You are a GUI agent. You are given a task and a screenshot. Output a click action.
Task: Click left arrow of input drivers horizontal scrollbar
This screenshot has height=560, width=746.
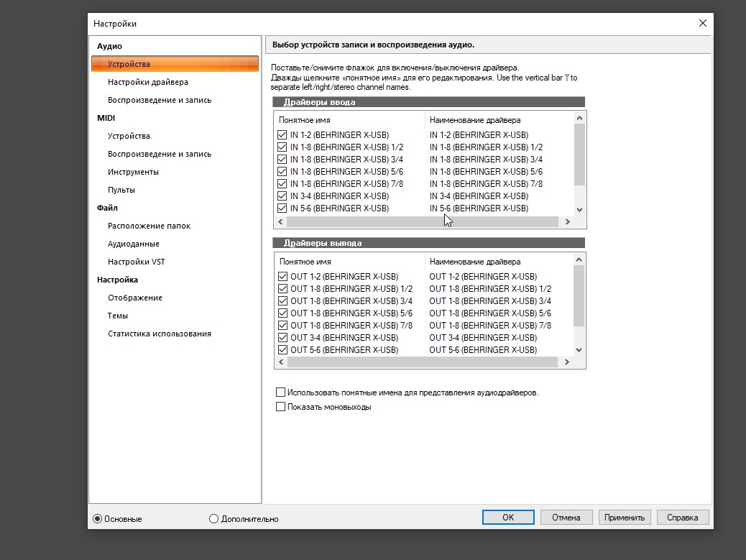281,221
